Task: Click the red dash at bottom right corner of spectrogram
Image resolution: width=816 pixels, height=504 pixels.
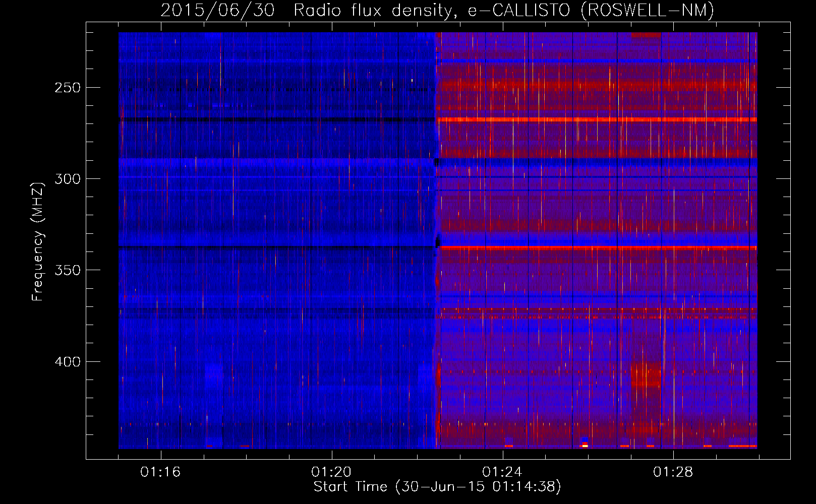Action: [742, 446]
